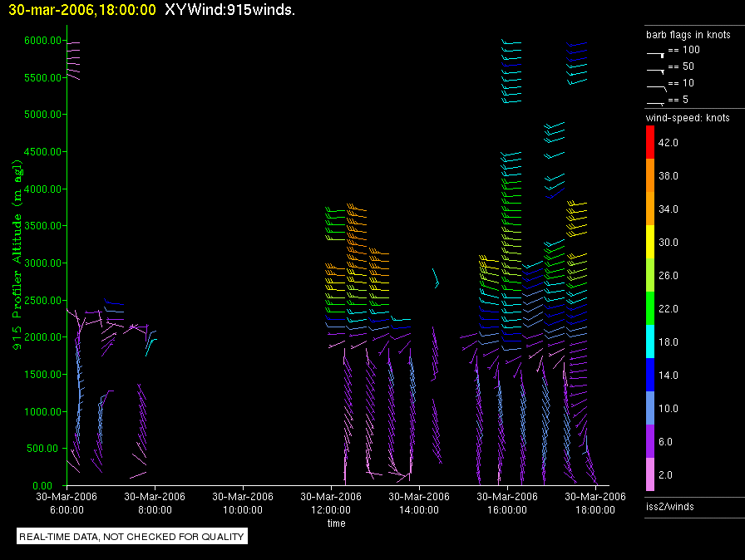Click the iss2/winds legend label

pos(669,506)
